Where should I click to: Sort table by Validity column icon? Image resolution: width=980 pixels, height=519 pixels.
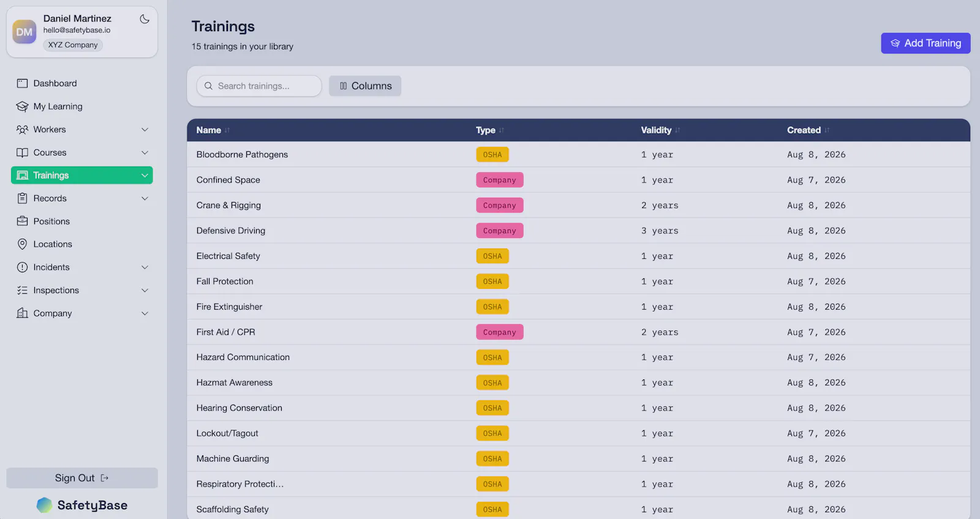click(x=677, y=130)
